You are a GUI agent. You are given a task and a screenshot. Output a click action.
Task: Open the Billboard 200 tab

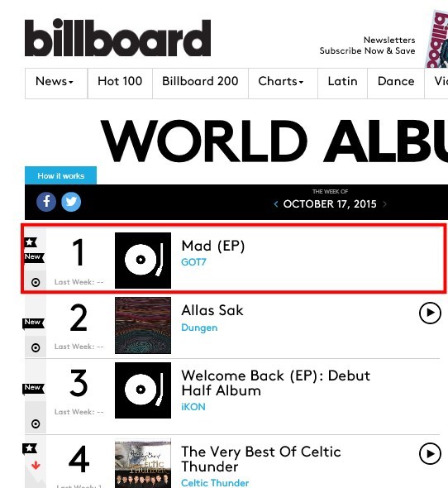200,83
